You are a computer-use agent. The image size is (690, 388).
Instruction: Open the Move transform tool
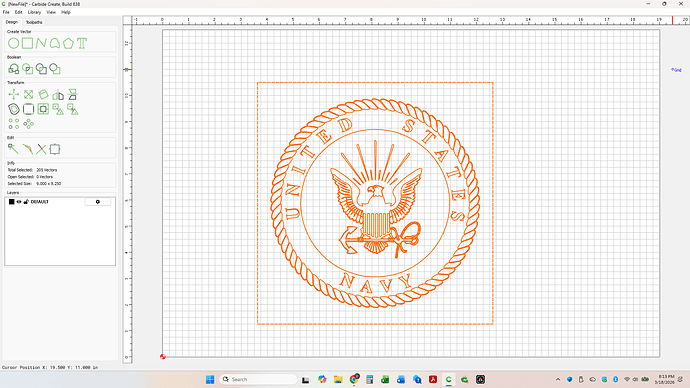(14, 94)
